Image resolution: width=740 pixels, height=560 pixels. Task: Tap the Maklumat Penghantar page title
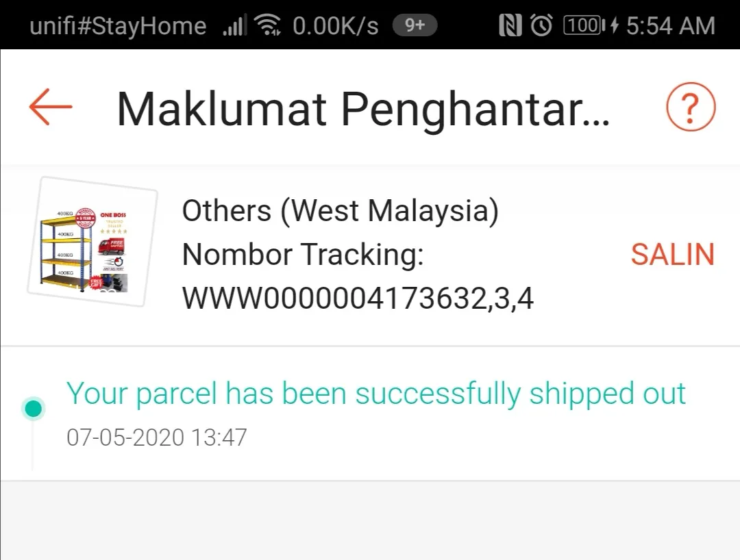pos(363,110)
